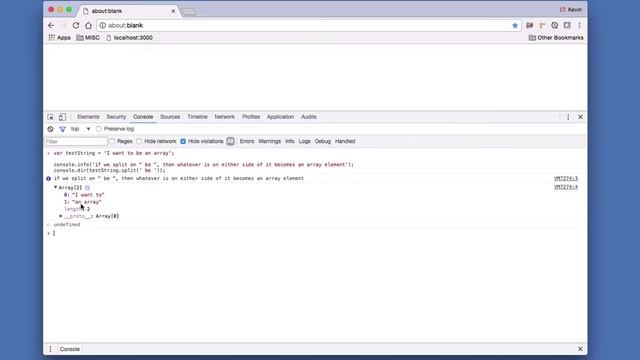Select array entry 0: "I want to"
640x360 pixels.
point(84,195)
